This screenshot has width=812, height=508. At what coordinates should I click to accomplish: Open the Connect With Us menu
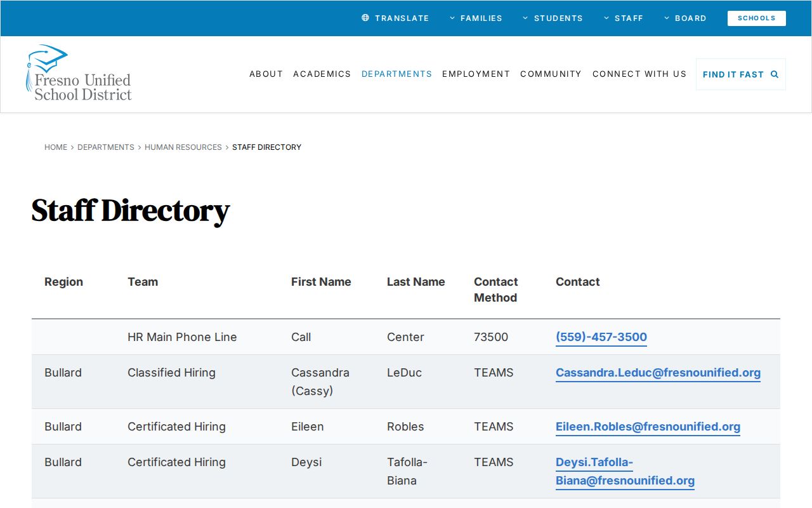pos(639,74)
